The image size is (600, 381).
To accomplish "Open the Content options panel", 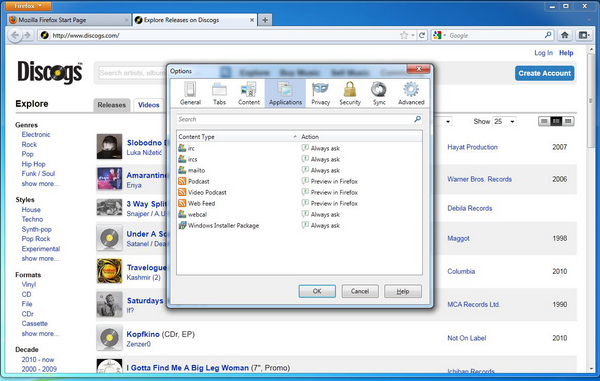I will pyautogui.click(x=249, y=93).
